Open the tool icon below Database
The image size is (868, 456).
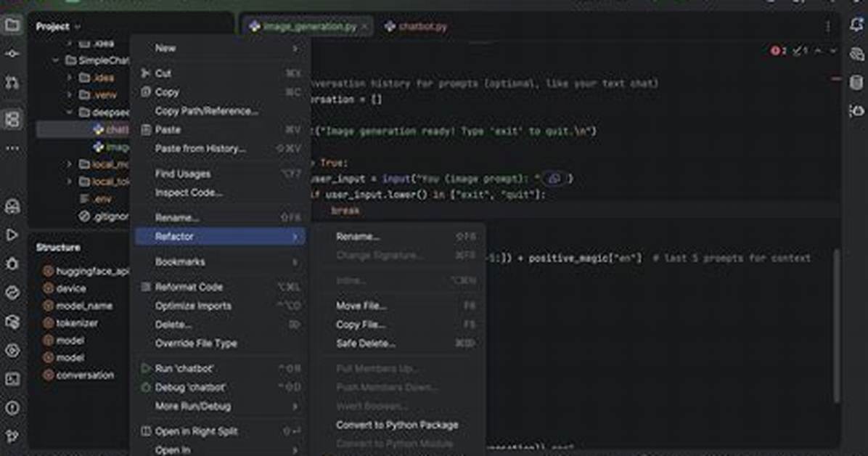coord(856,111)
